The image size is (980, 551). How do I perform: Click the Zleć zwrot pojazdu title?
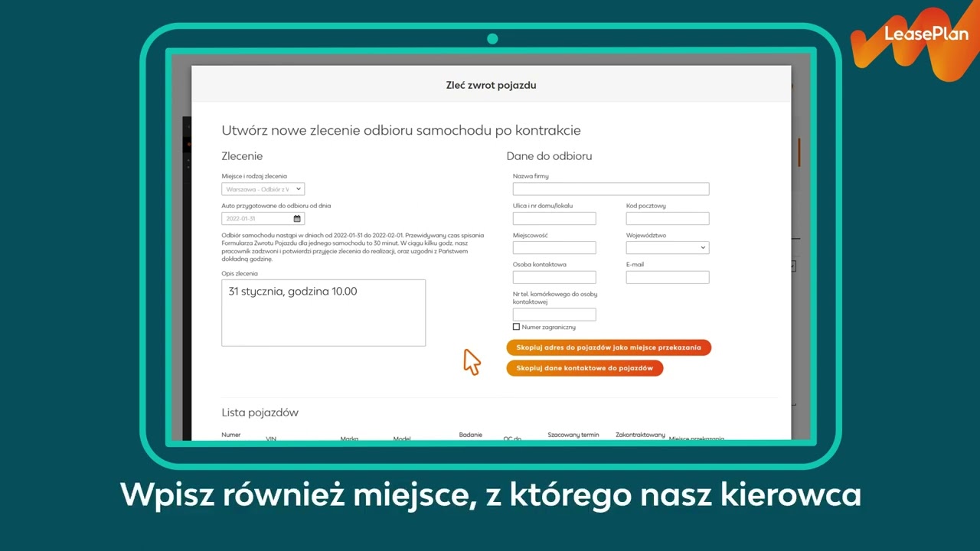click(x=491, y=85)
